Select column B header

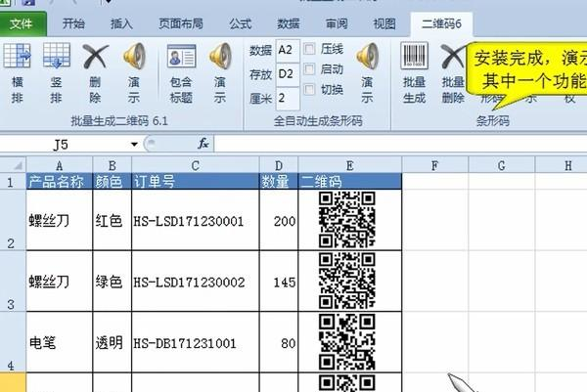coord(112,165)
